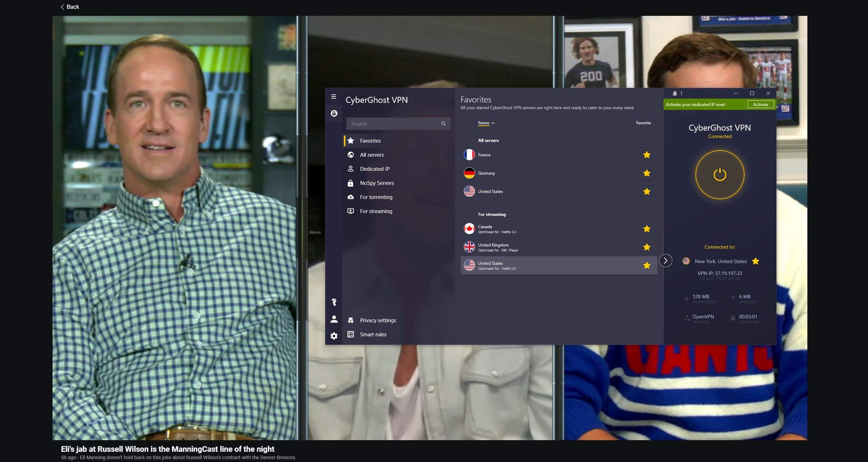Click Activate dedicated IP button
Screen dimensions: 868x462
(761, 105)
